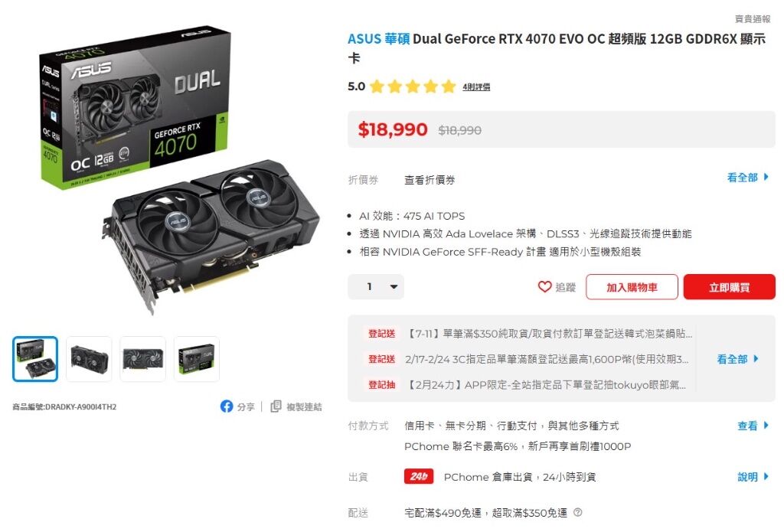Screen dimensions: 784x532
Task: Click the shipping fee help question icon
Action: coord(577,513)
